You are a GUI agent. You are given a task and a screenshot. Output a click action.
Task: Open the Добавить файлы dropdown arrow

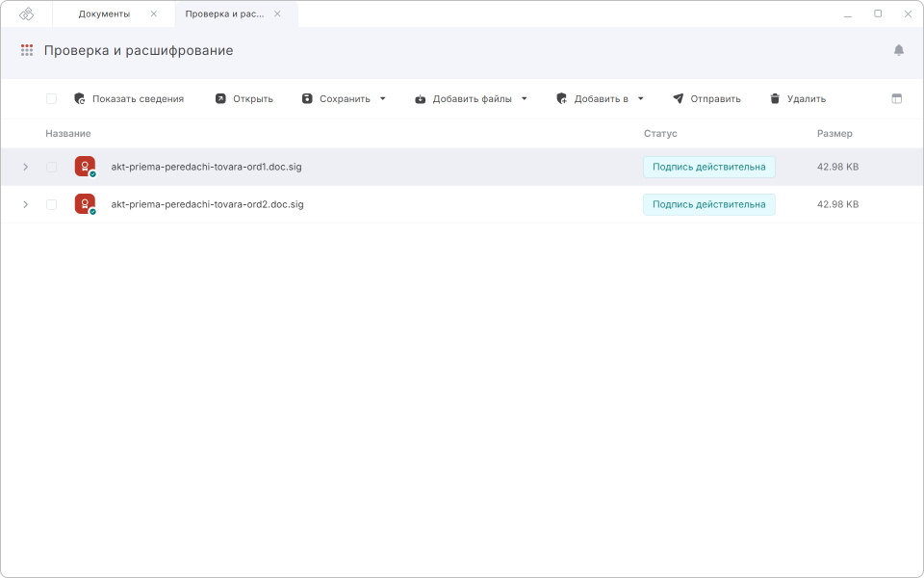[525, 98]
